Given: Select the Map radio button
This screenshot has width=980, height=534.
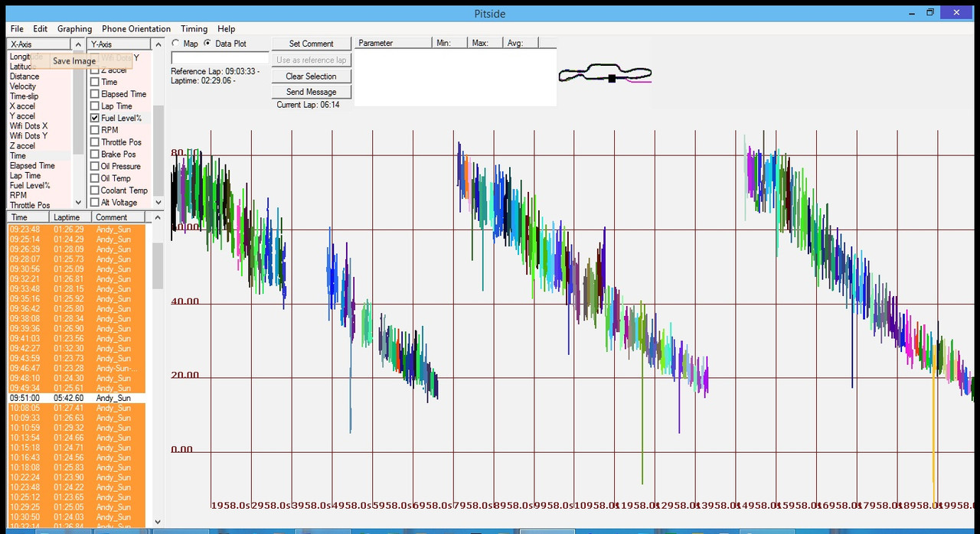Looking at the screenshot, I should click(176, 44).
